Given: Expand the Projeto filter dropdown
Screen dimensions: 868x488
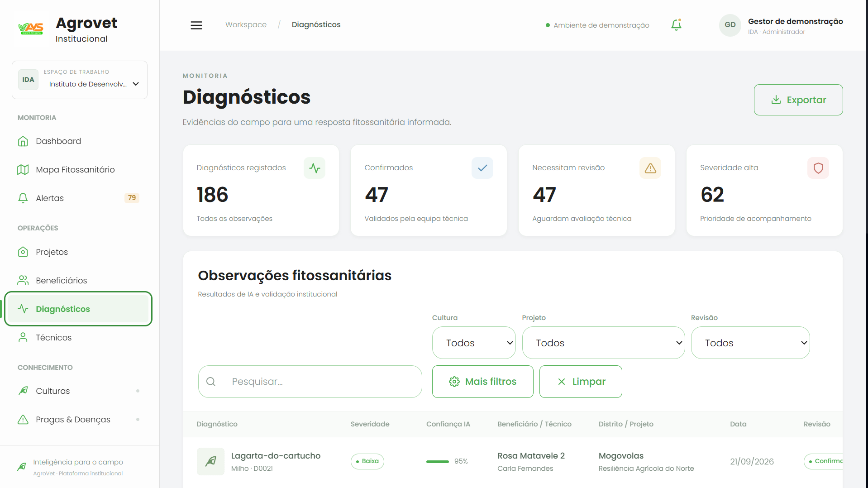Looking at the screenshot, I should (603, 343).
